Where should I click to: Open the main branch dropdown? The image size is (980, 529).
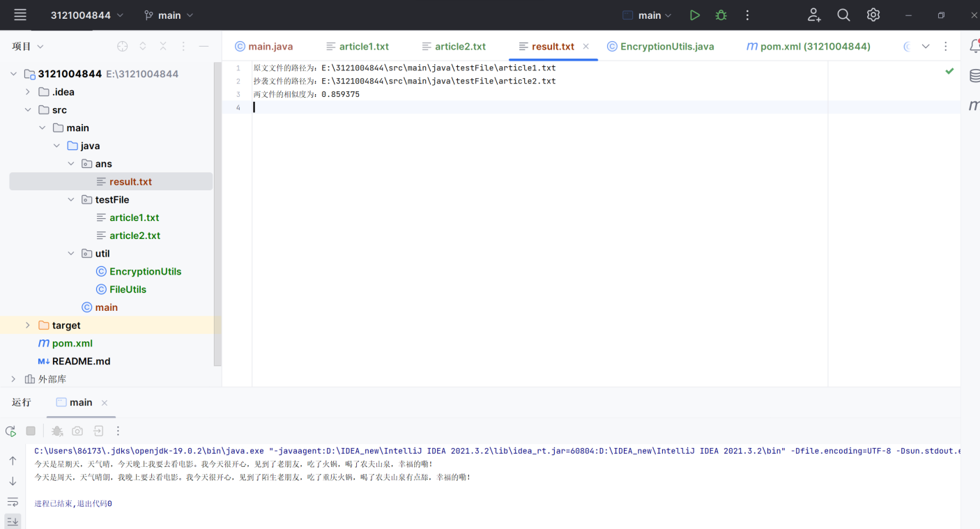tap(169, 15)
